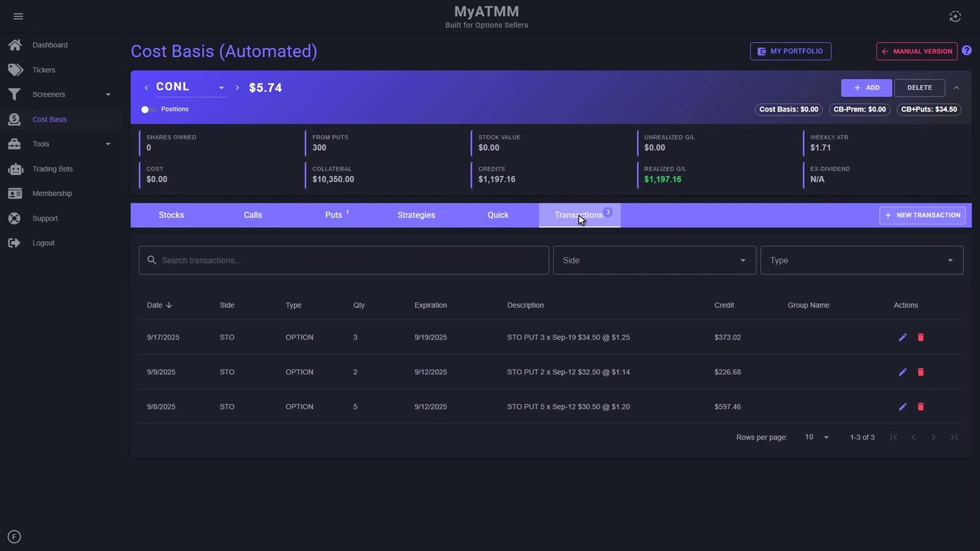Delete the 9/9/2025 transaction with trash icon

pos(920,372)
